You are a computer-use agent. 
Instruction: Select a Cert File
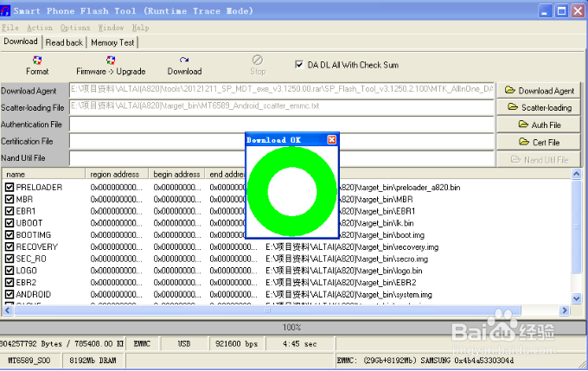click(x=539, y=142)
